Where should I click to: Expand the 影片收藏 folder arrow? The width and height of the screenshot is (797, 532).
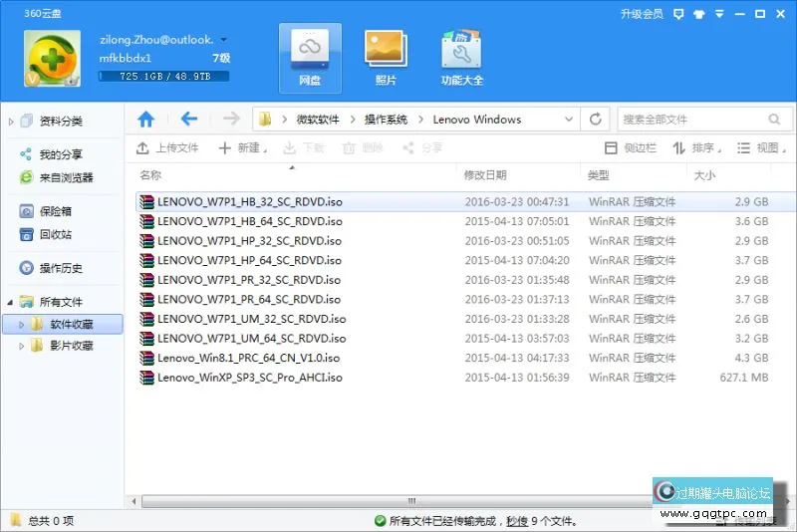21,346
